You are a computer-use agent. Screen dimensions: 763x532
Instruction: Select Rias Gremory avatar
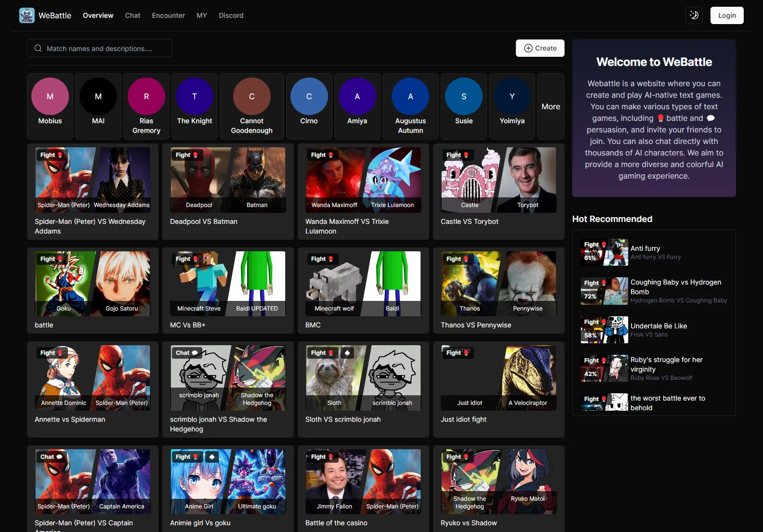[x=146, y=96]
